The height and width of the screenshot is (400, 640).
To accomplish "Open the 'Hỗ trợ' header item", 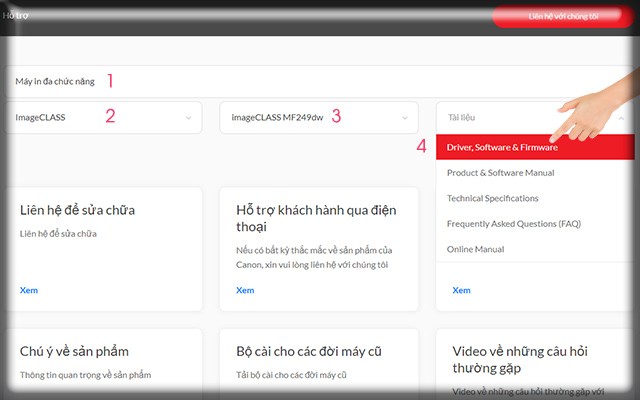I will coord(16,16).
